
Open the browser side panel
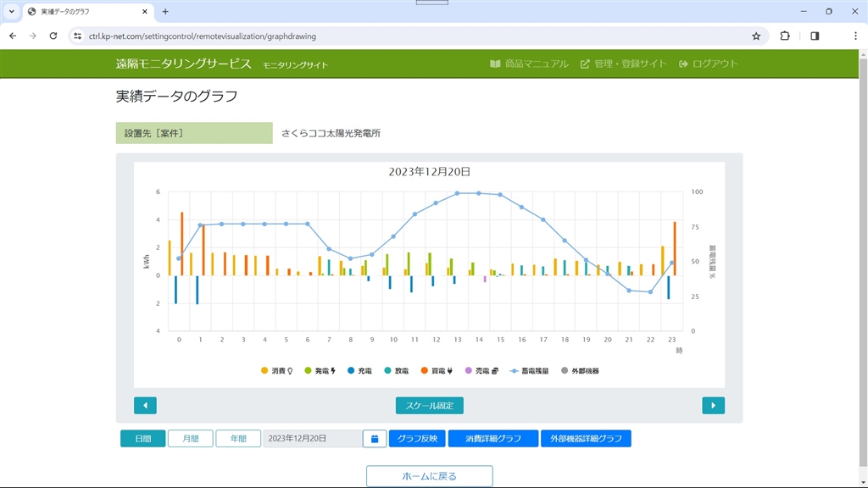pos(815,36)
